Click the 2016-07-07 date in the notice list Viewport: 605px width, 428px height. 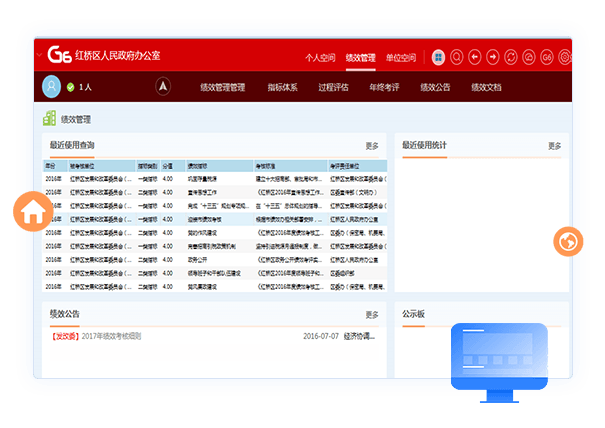coord(321,336)
